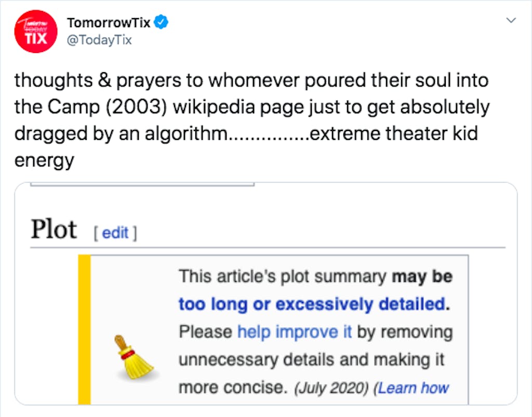Screen dimensions: 532x417
Task: Follow the "help improve it" link
Action: coord(294,332)
